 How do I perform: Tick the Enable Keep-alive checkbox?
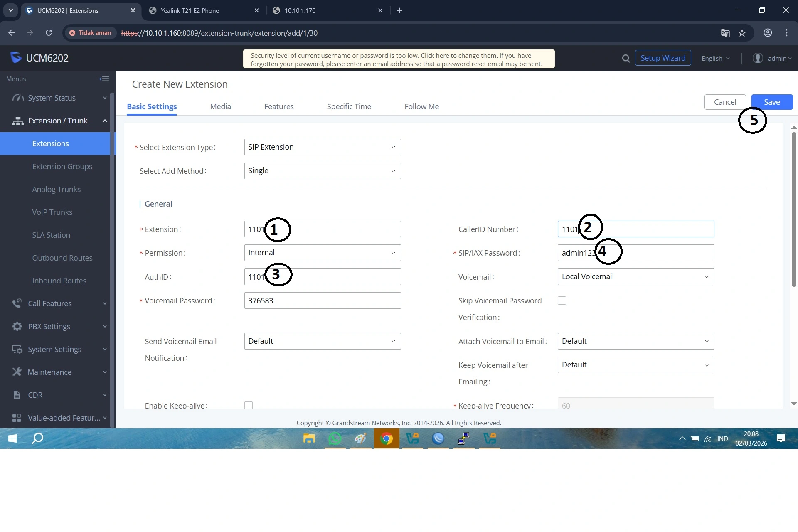click(x=249, y=405)
